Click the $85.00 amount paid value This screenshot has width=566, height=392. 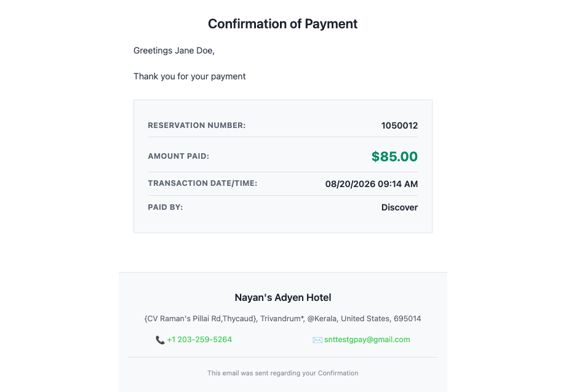(x=394, y=157)
